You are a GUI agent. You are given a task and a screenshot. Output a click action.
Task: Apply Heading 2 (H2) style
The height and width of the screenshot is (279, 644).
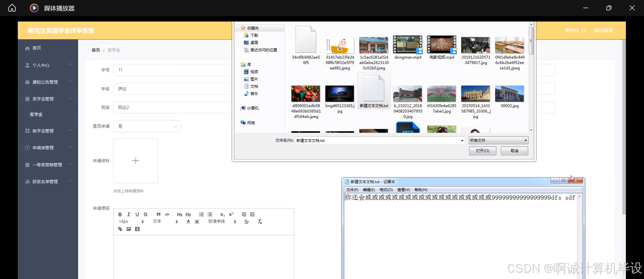click(x=188, y=214)
